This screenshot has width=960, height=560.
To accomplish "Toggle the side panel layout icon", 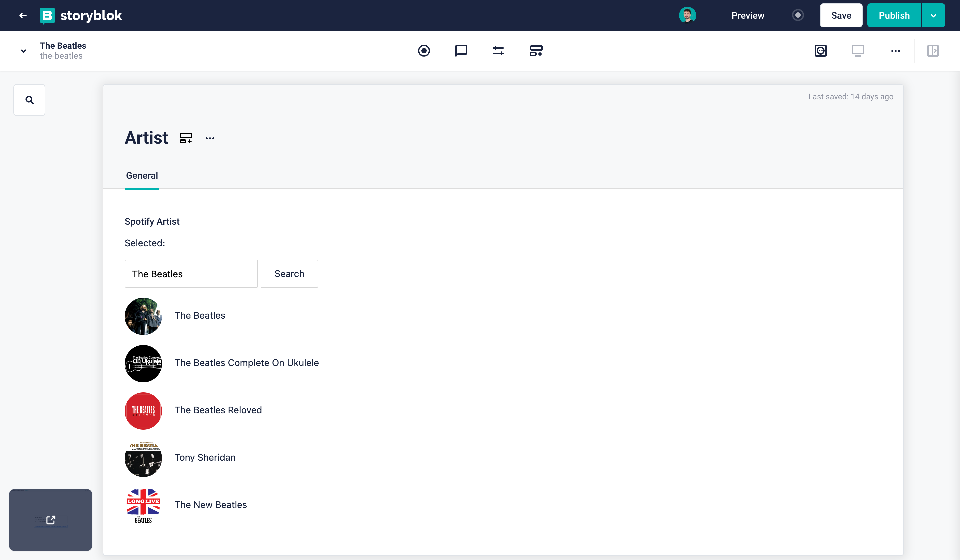I will click(933, 51).
